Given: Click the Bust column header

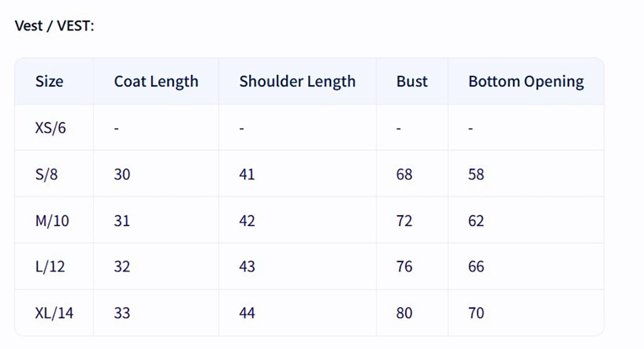Looking at the screenshot, I should click(412, 81).
